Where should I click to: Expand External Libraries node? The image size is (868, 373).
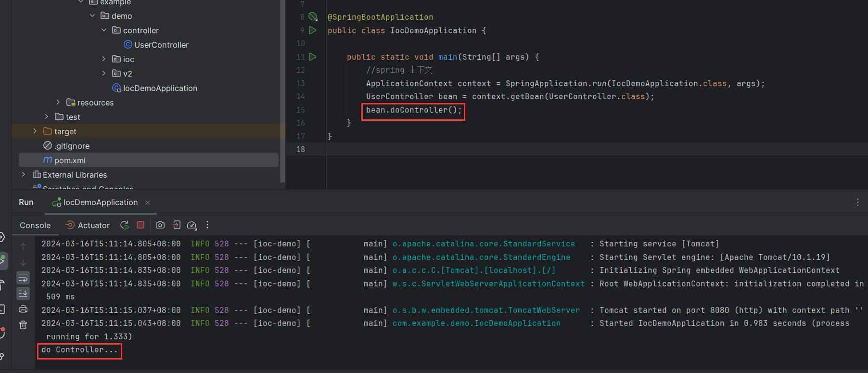point(23,174)
